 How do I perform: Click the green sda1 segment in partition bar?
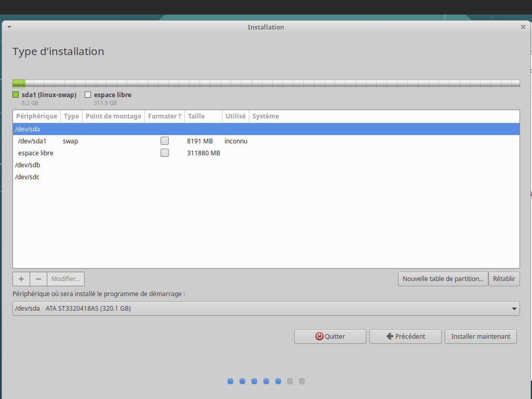point(19,83)
